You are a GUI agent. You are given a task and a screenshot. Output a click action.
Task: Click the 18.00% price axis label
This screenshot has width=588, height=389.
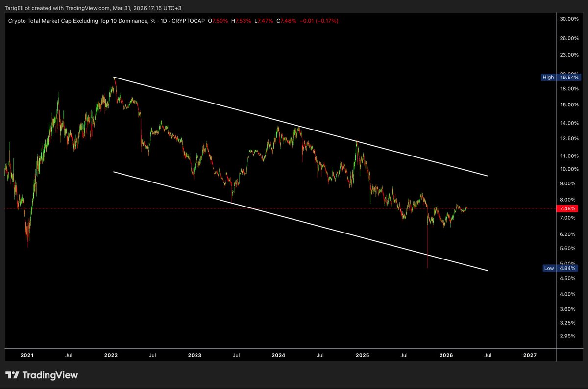pos(569,89)
